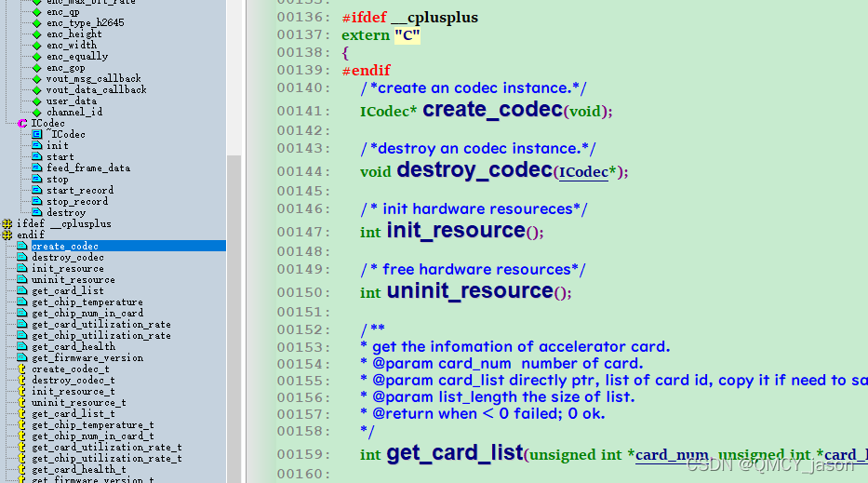Click the underlined ICodec parameter on line 144
The height and width of the screenshot is (483, 868).
pyautogui.click(x=583, y=172)
